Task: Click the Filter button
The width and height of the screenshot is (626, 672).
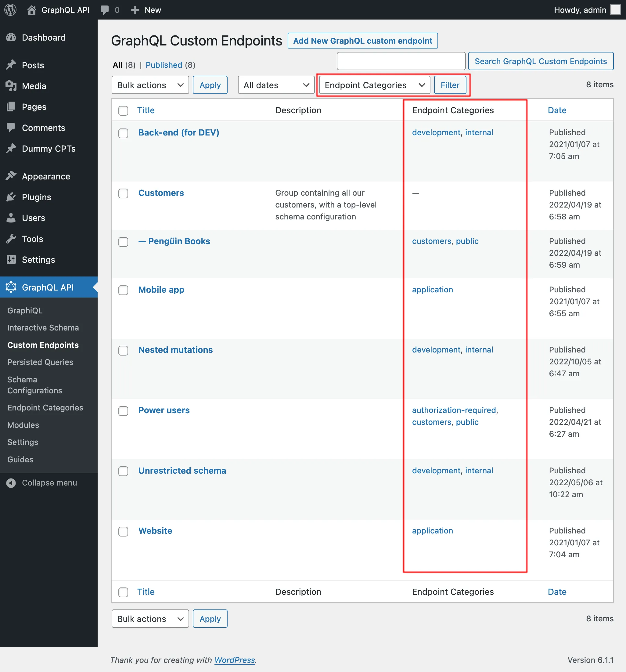Action: pyautogui.click(x=450, y=85)
